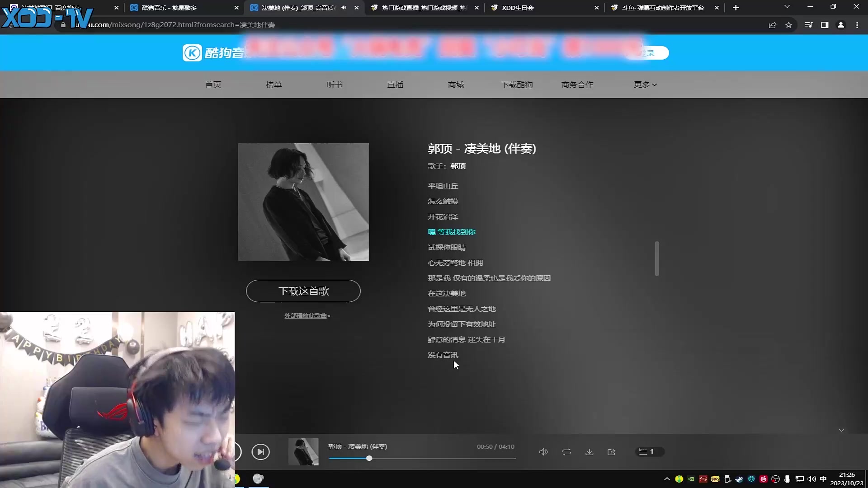The height and width of the screenshot is (488, 868).
Task: Open the system volume tray icon
Action: (811, 479)
